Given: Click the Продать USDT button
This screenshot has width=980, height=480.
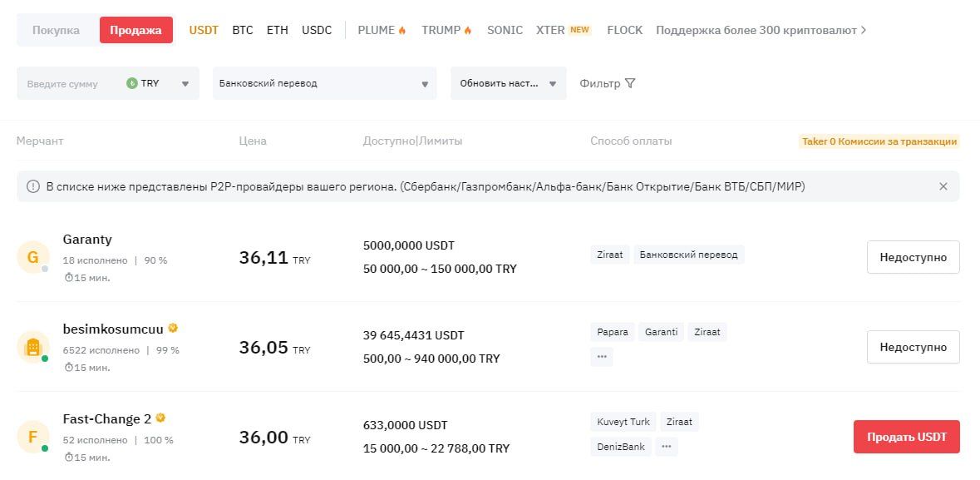Looking at the screenshot, I should 906,437.
